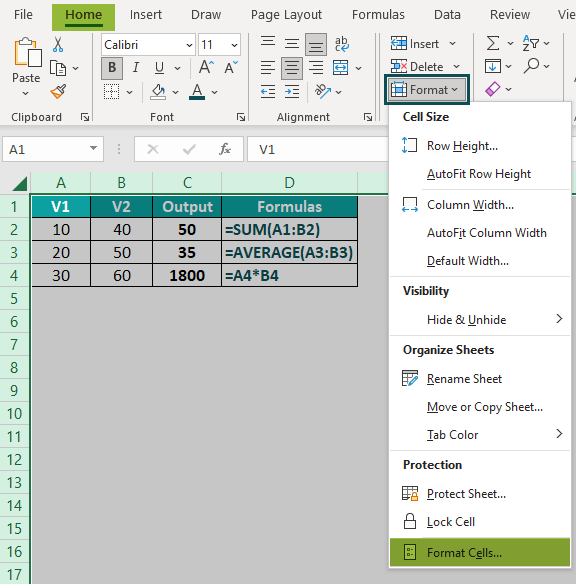Cut selection with the scissors icon
The height and width of the screenshot is (584, 576).
point(58,44)
